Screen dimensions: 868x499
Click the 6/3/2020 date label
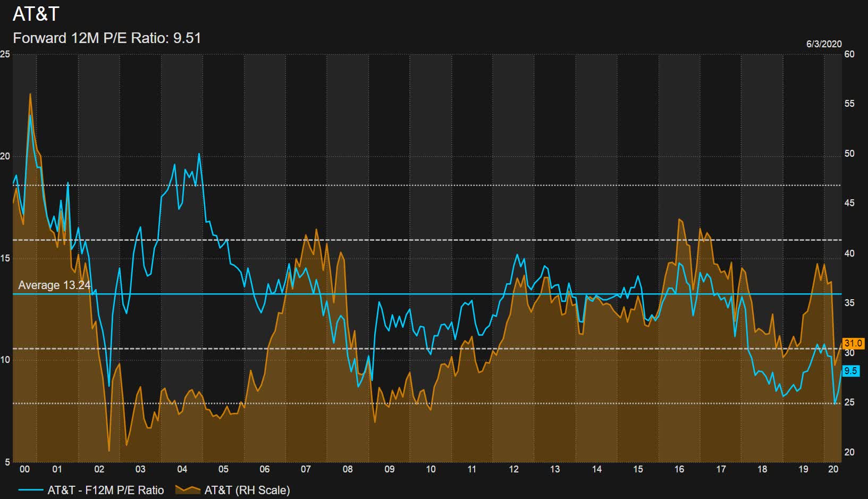tap(824, 44)
